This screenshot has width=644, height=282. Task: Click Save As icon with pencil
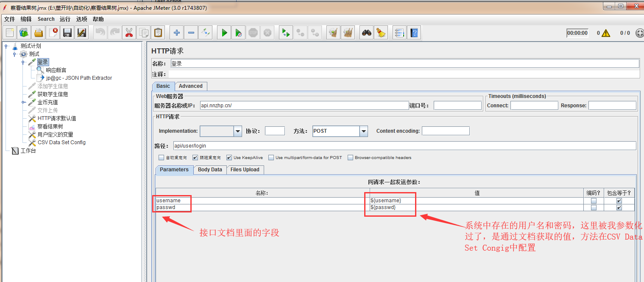point(81,33)
